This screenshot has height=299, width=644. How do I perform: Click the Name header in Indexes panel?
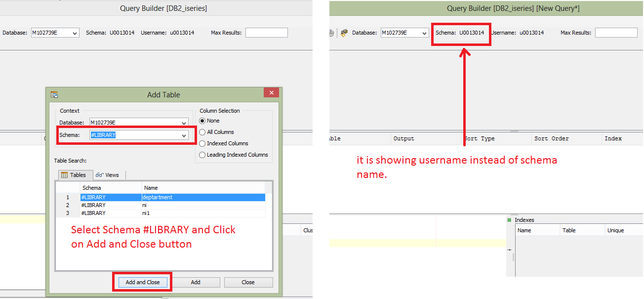tap(538, 230)
